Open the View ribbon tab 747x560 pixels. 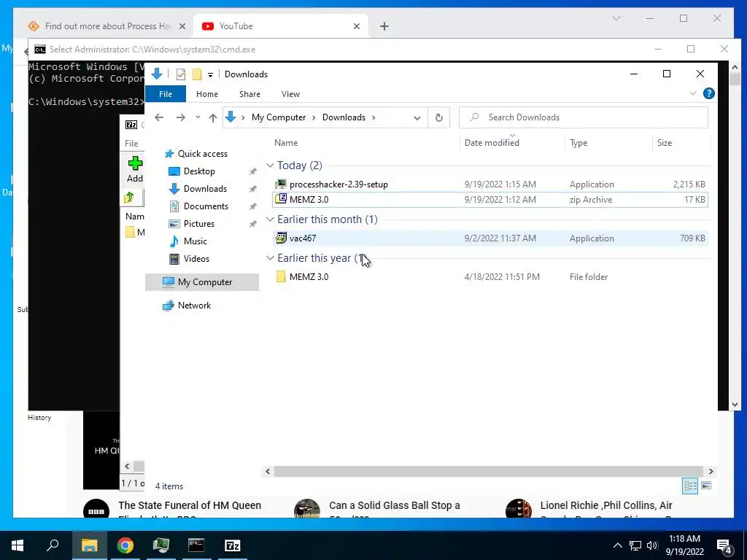point(290,94)
